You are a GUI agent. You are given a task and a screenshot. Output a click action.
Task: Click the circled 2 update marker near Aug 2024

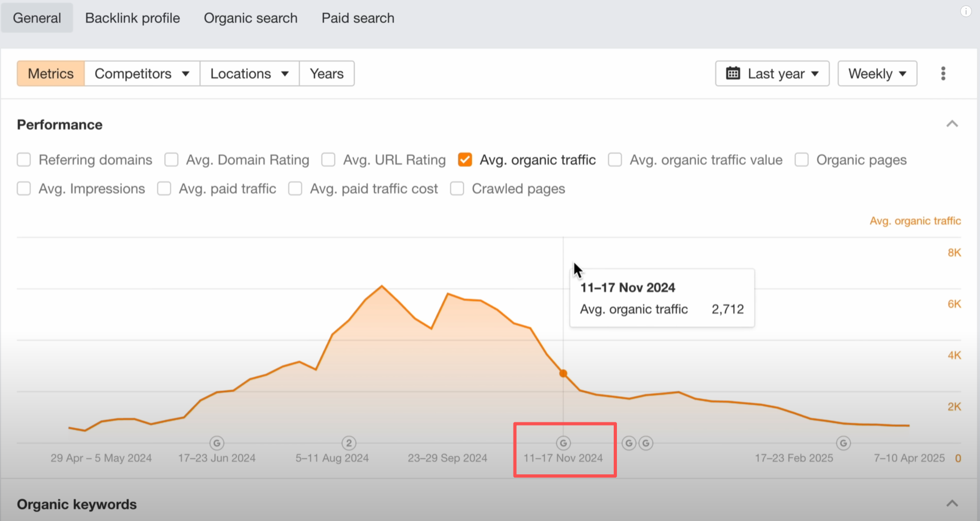point(349,443)
